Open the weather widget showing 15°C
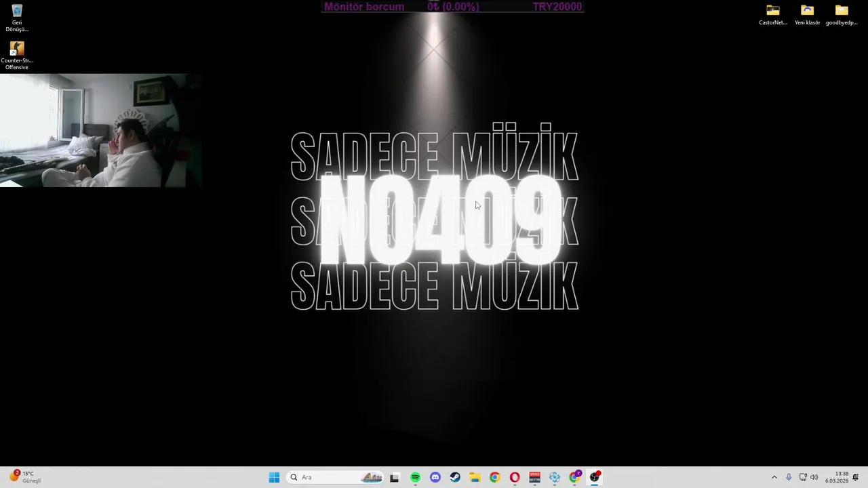This screenshot has width=868, height=488. pos(26,477)
